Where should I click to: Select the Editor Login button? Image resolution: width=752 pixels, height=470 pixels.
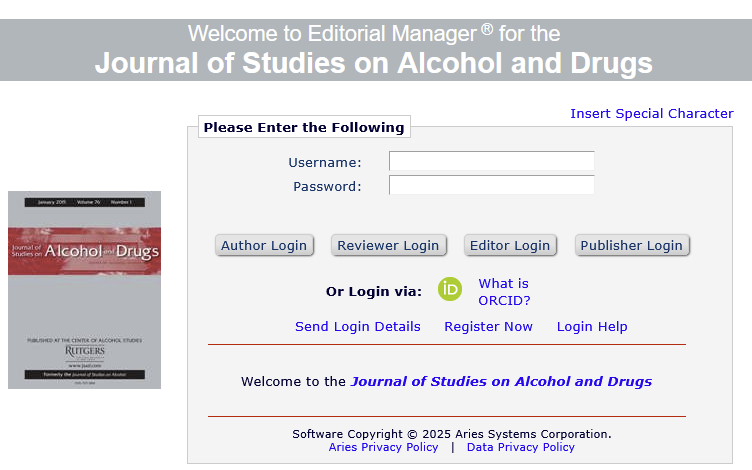click(510, 246)
